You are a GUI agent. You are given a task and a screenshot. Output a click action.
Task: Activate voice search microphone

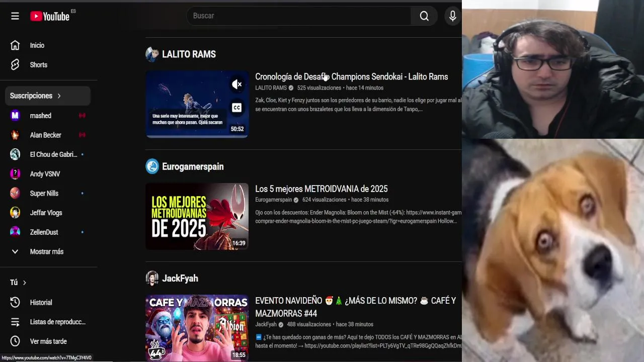tap(453, 16)
